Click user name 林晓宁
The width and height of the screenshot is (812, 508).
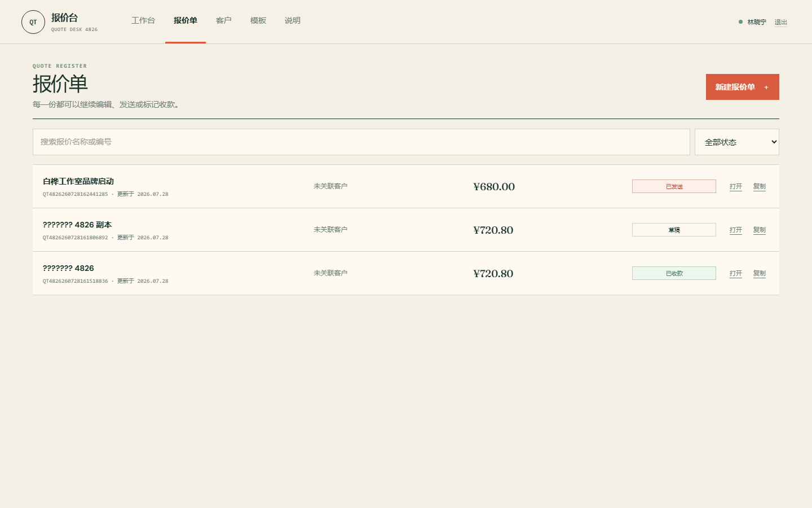point(757,22)
